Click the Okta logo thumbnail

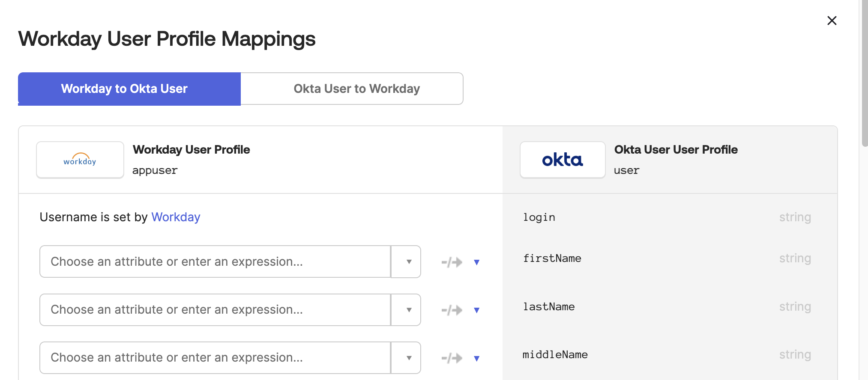[563, 160]
